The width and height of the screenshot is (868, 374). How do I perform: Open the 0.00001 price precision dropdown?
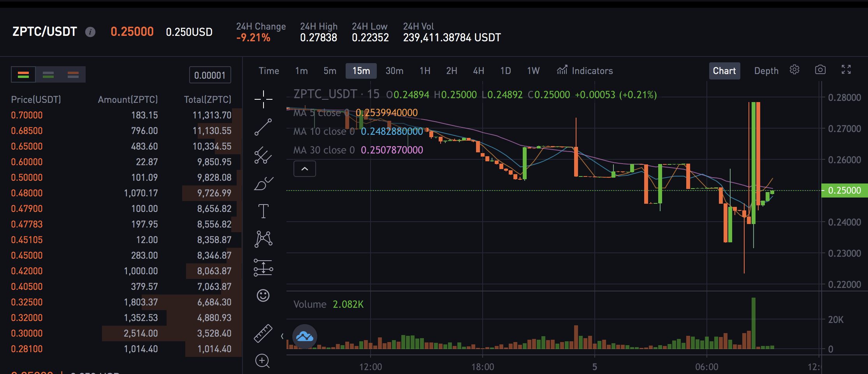click(210, 75)
